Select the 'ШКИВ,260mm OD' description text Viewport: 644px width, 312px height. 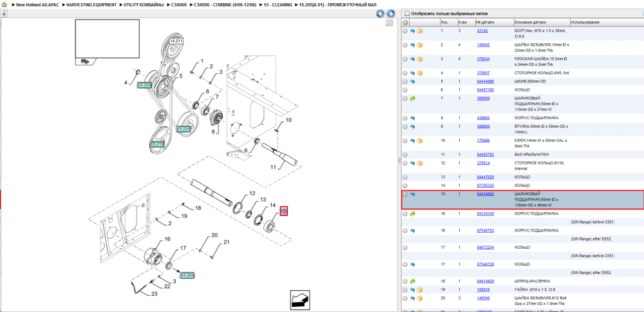(530, 81)
